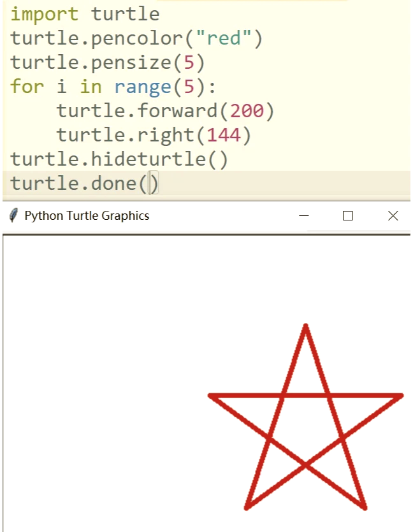Image resolution: width=413 pixels, height=532 pixels.
Task: Click the Python Turtle Graphics title text
Action: coord(87,216)
